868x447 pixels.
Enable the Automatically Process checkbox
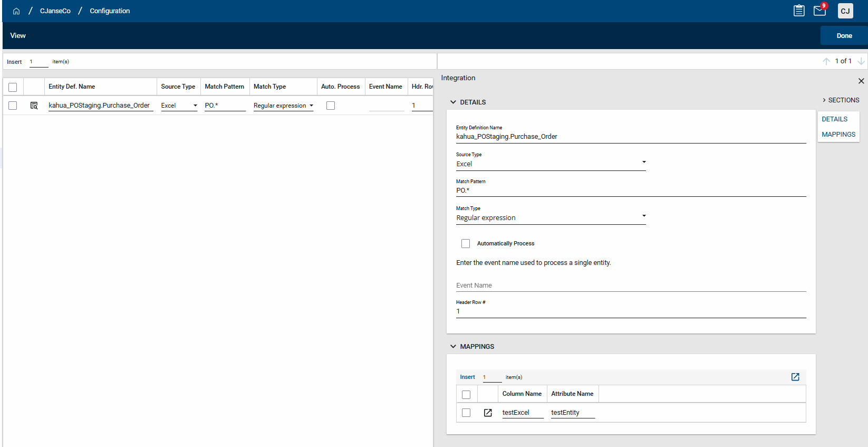[x=466, y=243]
